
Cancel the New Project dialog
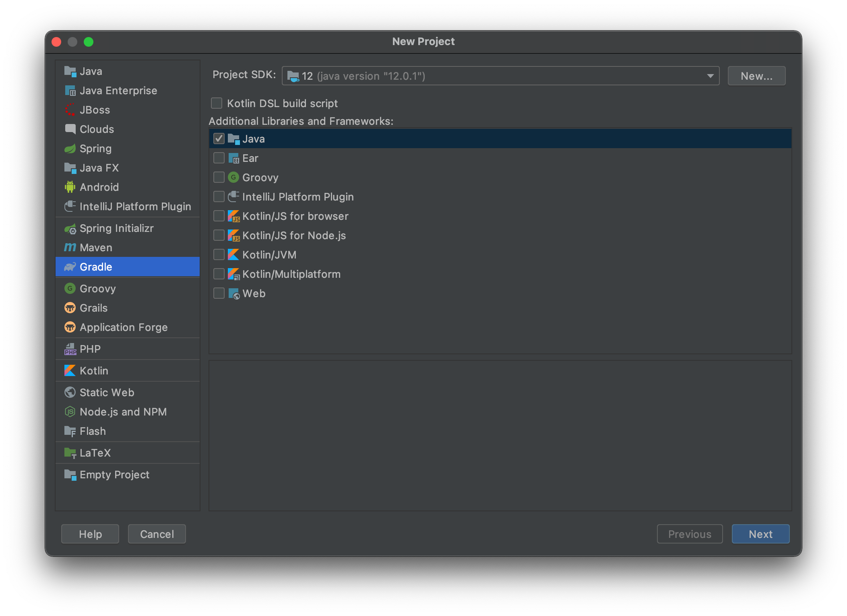point(157,534)
